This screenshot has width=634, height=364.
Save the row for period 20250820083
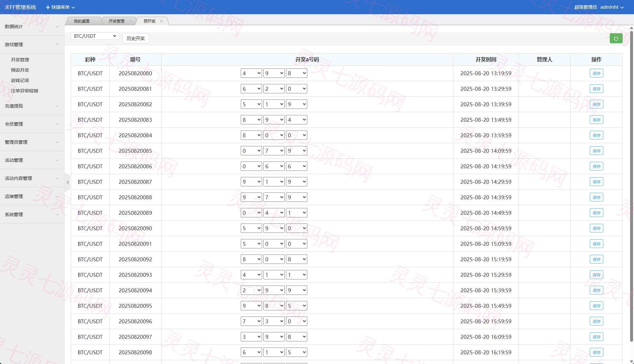(596, 120)
